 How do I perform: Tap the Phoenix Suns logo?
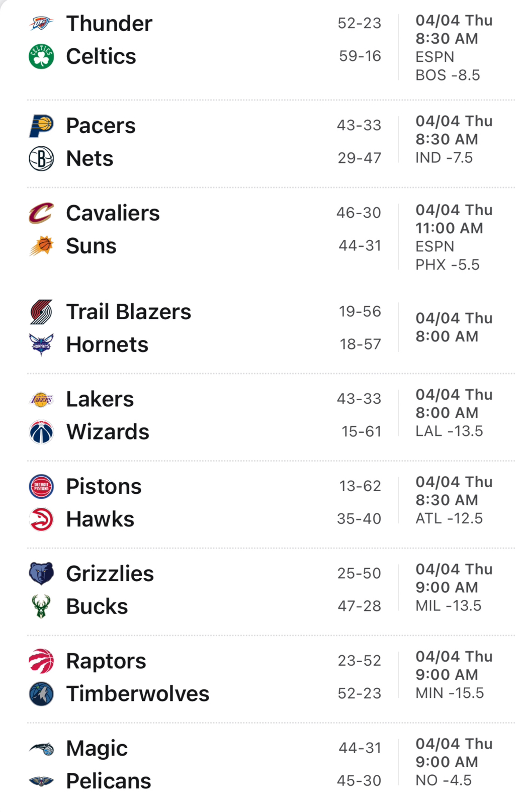[41, 246]
